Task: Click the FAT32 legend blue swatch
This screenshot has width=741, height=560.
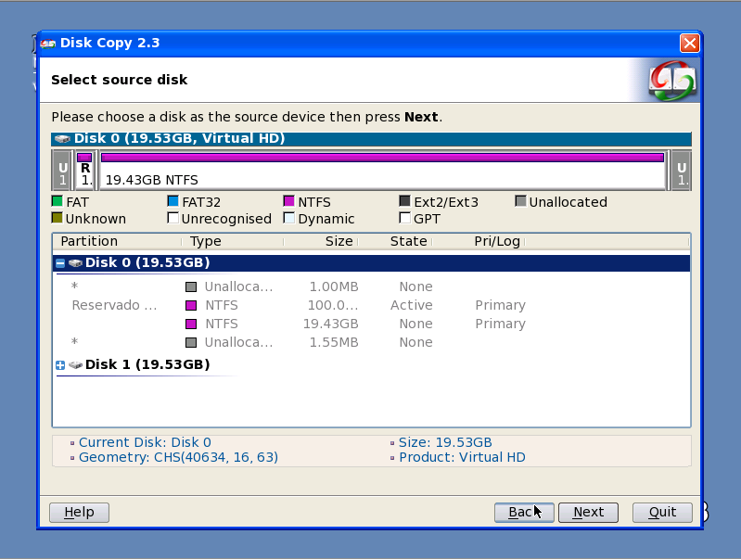Action: [173, 201]
